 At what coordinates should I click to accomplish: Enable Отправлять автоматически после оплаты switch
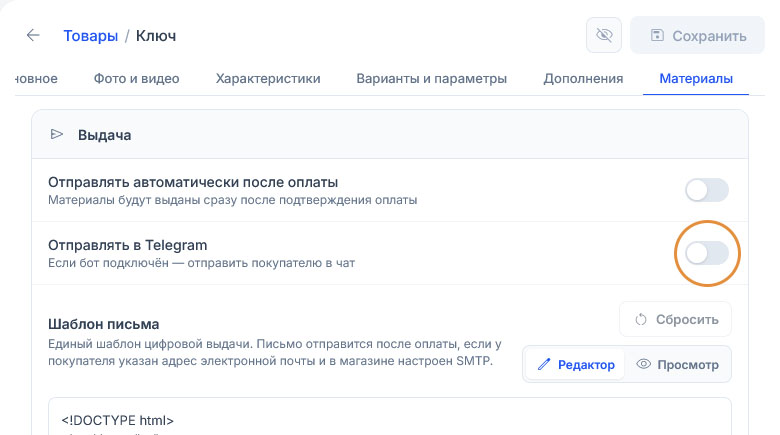707,190
